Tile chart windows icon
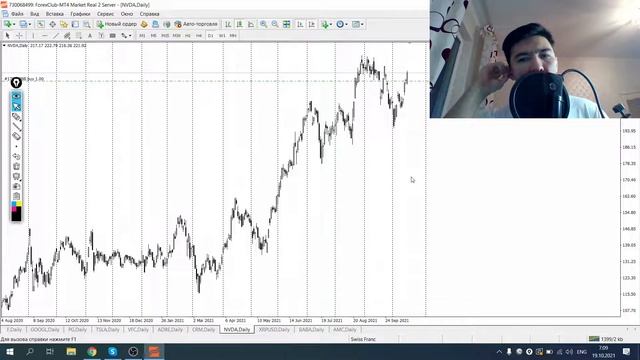Screen dimensions: 640x360 pyautogui.click(x=287, y=24)
